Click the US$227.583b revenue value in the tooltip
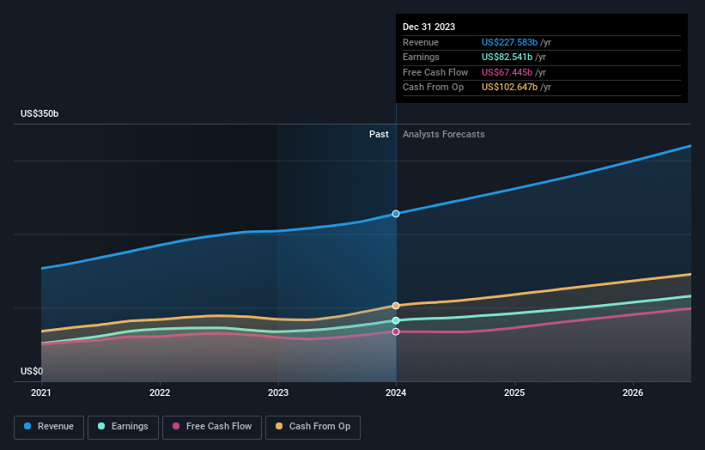Viewport: 705px width, 450px height. tap(507, 43)
